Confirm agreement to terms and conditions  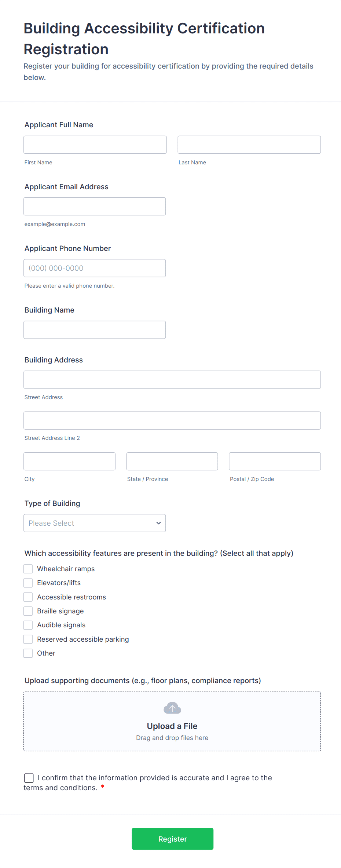coord(29,778)
